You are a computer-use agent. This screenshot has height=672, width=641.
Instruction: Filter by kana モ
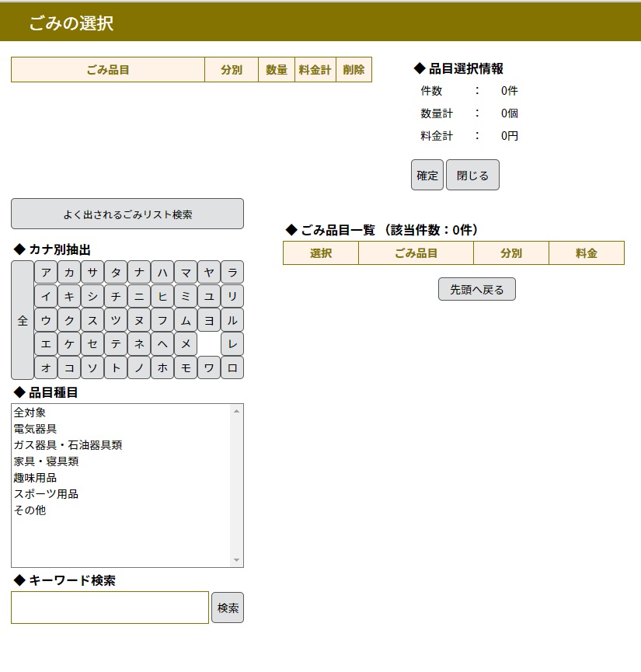pyautogui.click(x=186, y=367)
